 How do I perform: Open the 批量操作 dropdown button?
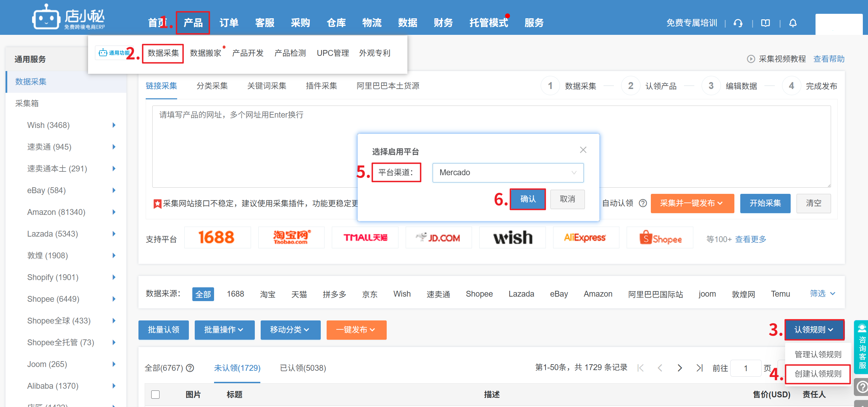pos(224,330)
